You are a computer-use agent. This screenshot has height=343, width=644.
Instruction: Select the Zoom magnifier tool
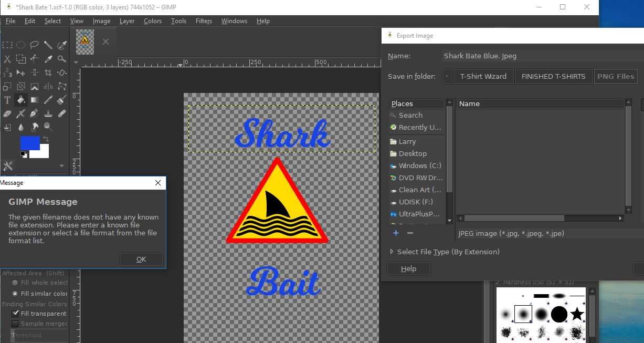coord(62,59)
